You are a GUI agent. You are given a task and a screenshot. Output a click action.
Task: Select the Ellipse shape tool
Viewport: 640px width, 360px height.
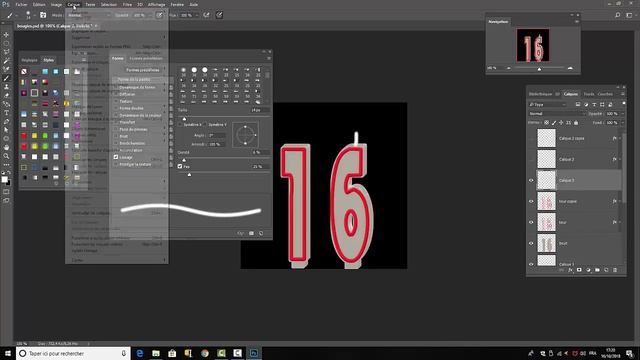pos(6,138)
